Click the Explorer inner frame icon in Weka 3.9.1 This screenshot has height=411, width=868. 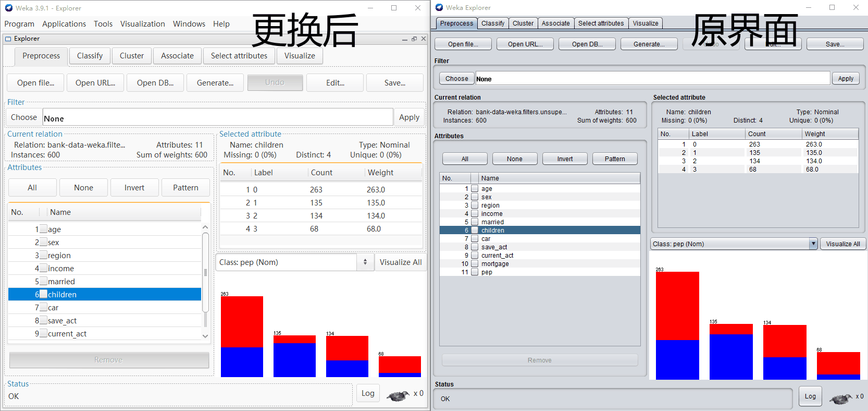point(8,39)
